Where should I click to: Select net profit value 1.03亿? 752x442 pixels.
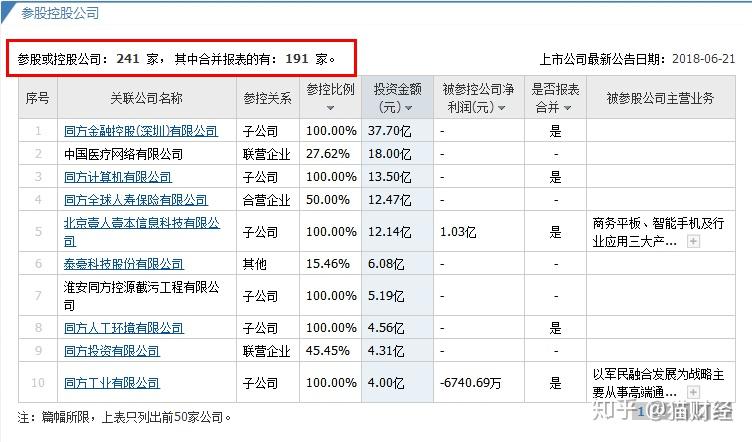(x=458, y=232)
